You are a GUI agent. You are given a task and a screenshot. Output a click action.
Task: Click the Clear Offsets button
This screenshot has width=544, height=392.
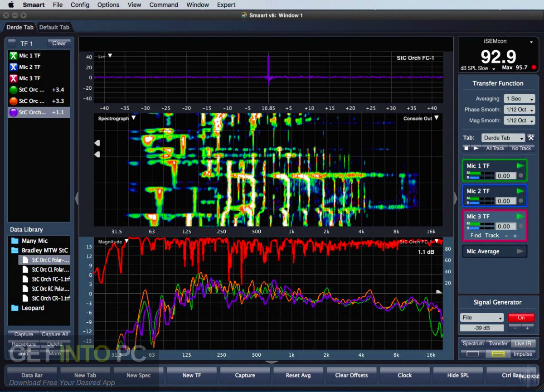coord(351,375)
